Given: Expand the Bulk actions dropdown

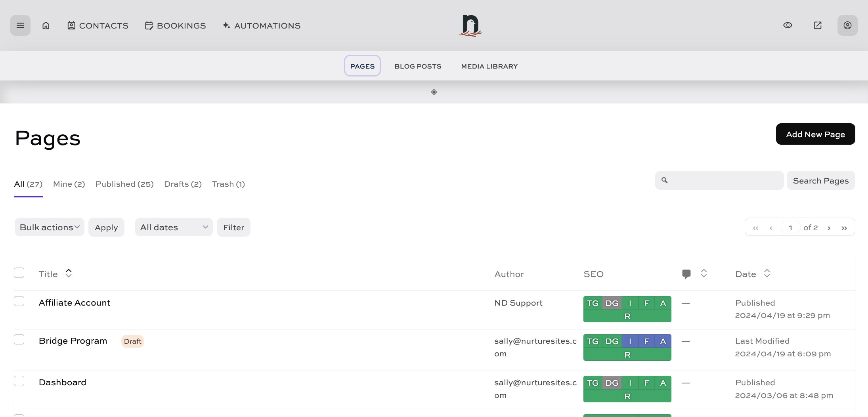Looking at the screenshot, I should [x=50, y=227].
